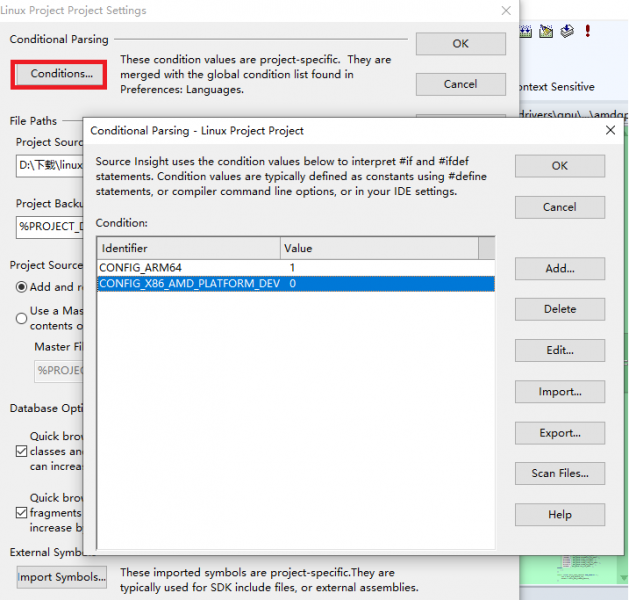Click Scan Files... button
The height and width of the screenshot is (600, 629).
[559, 473]
